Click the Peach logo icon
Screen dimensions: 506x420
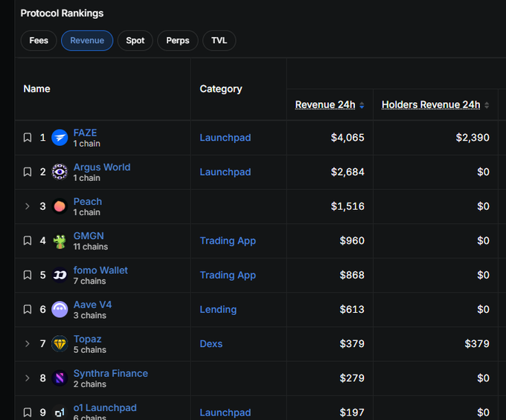(60, 206)
